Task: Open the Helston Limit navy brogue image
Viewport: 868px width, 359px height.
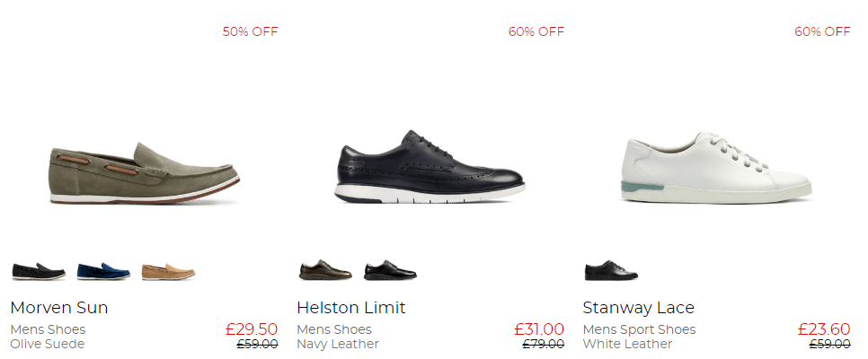Action: pos(430,167)
